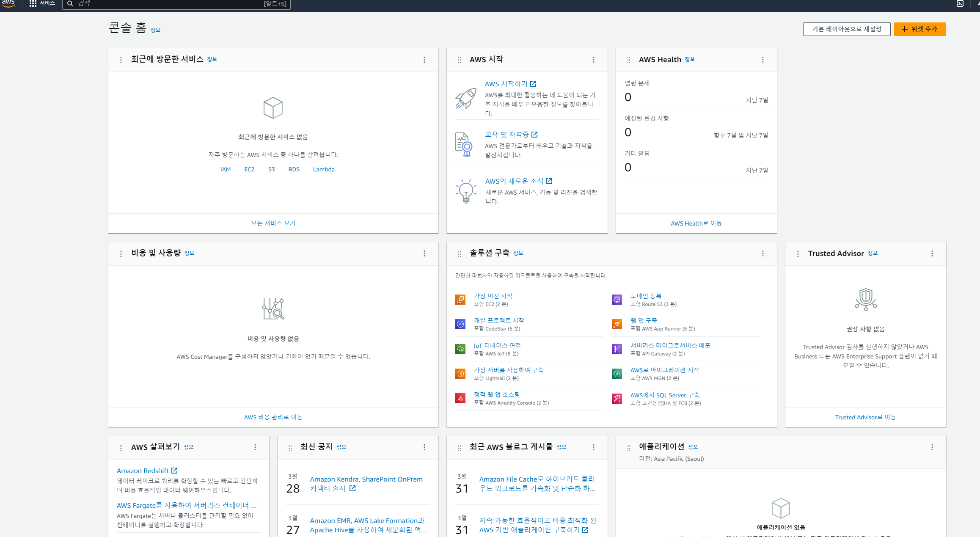
Task: Click AWS IoT icon beside IoT 디바이스 연결
Action: coord(460,349)
